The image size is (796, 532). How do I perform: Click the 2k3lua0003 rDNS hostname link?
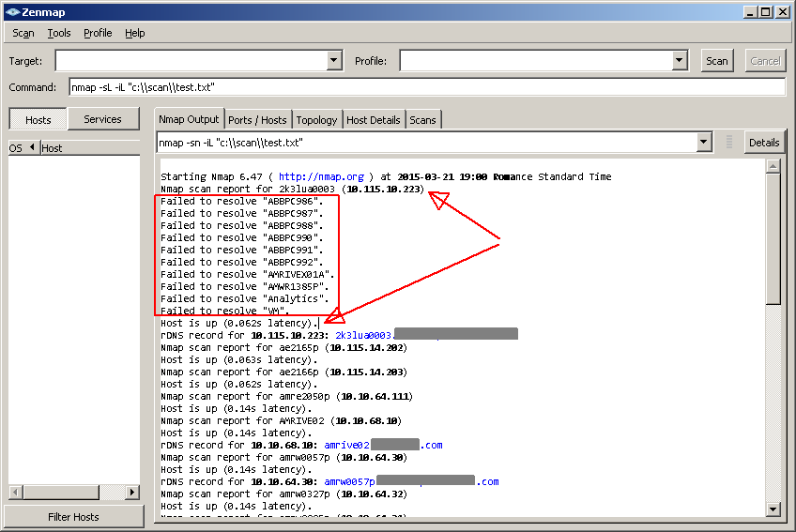pyautogui.click(x=363, y=336)
